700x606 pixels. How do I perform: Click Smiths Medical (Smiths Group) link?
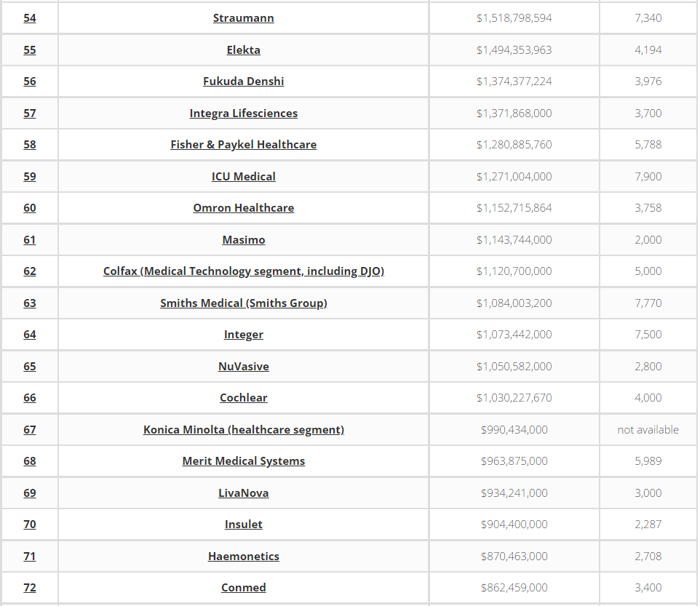click(243, 303)
